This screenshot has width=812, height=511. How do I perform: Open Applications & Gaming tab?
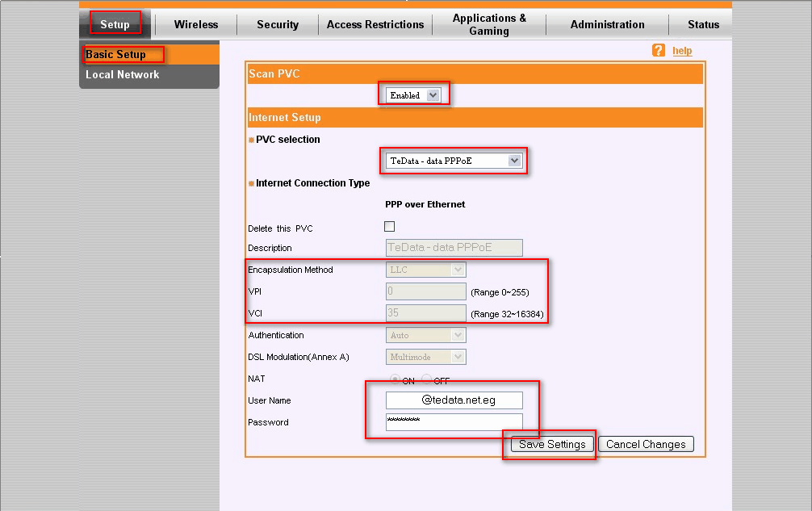click(x=489, y=24)
